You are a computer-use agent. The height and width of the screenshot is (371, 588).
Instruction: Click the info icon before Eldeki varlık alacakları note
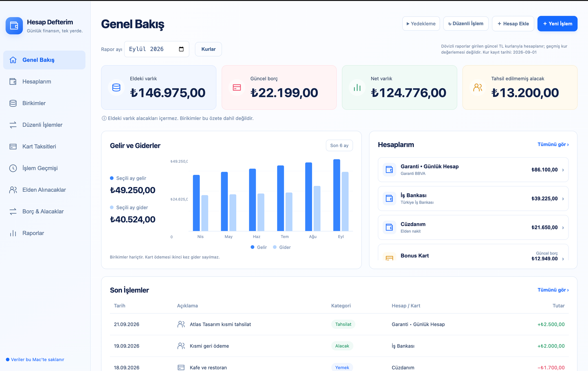pos(104,118)
